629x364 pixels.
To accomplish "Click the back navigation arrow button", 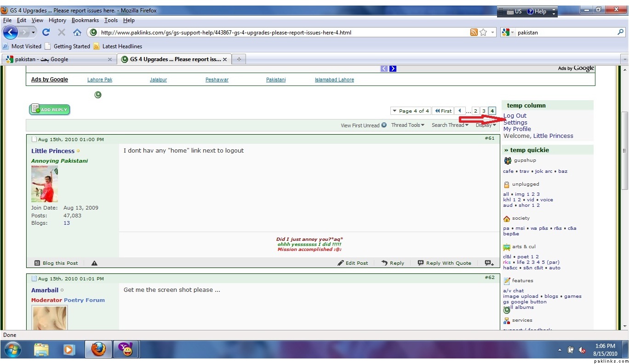I will (10, 32).
